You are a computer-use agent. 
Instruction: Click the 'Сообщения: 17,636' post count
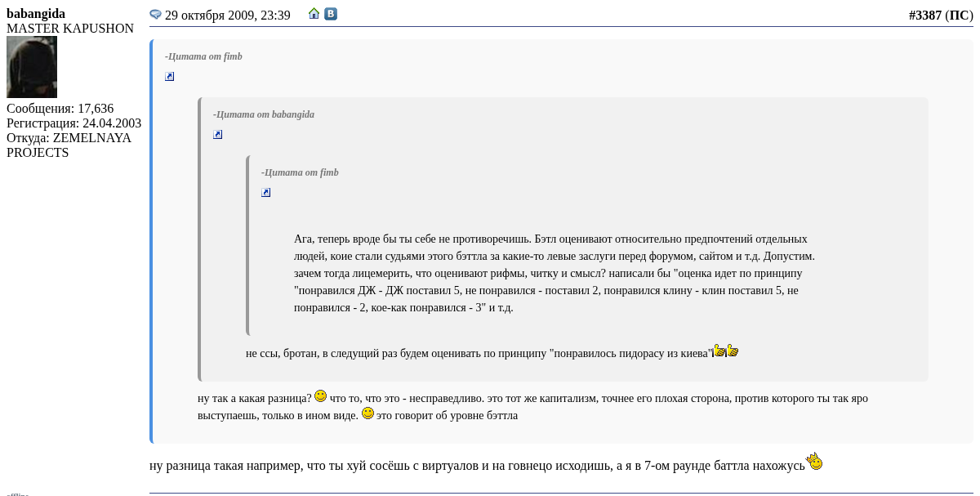click(x=60, y=109)
